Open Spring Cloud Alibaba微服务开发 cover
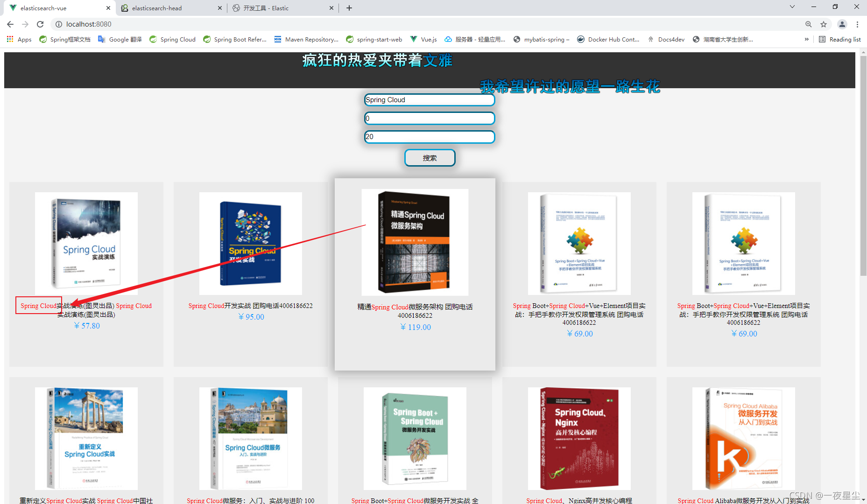Screen dimensions: 867x504 click(x=744, y=438)
